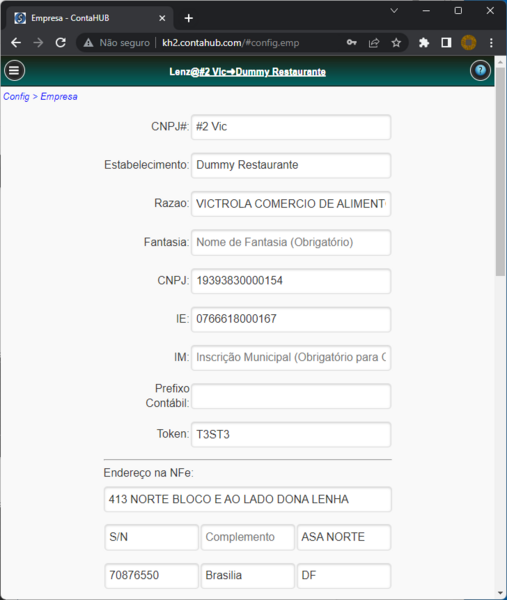Click the postal code field 70876550

(x=152, y=576)
